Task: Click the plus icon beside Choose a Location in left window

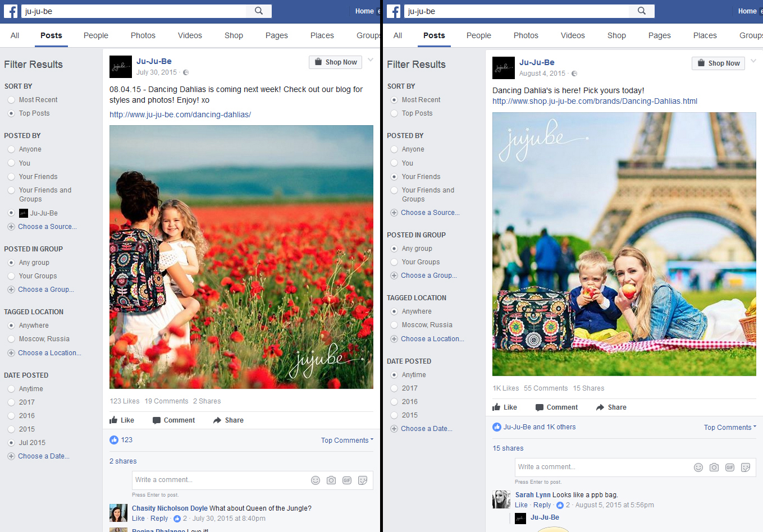Action: pos(11,353)
